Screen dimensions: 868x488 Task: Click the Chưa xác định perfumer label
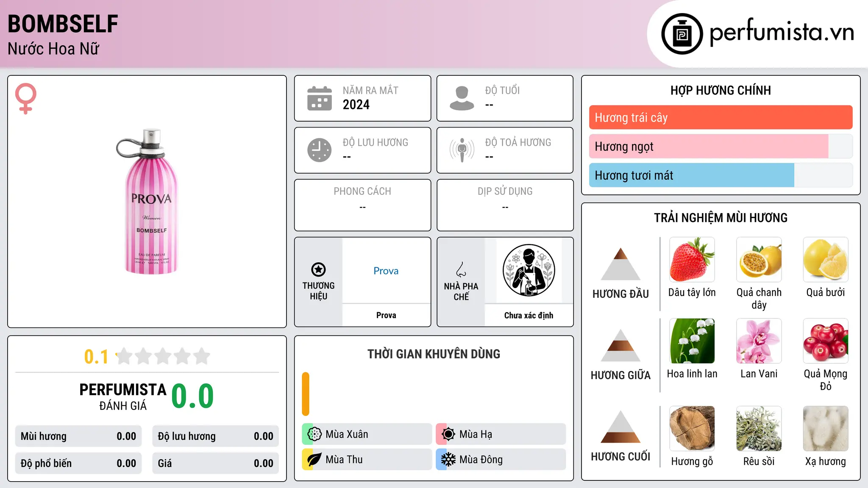click(529, 315)
